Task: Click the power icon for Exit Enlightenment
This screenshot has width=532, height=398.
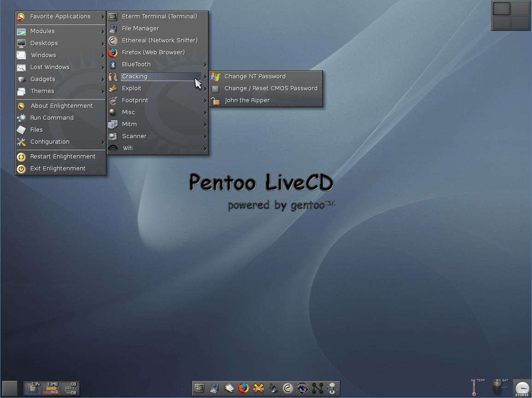Action: click(x=21, y=169)
